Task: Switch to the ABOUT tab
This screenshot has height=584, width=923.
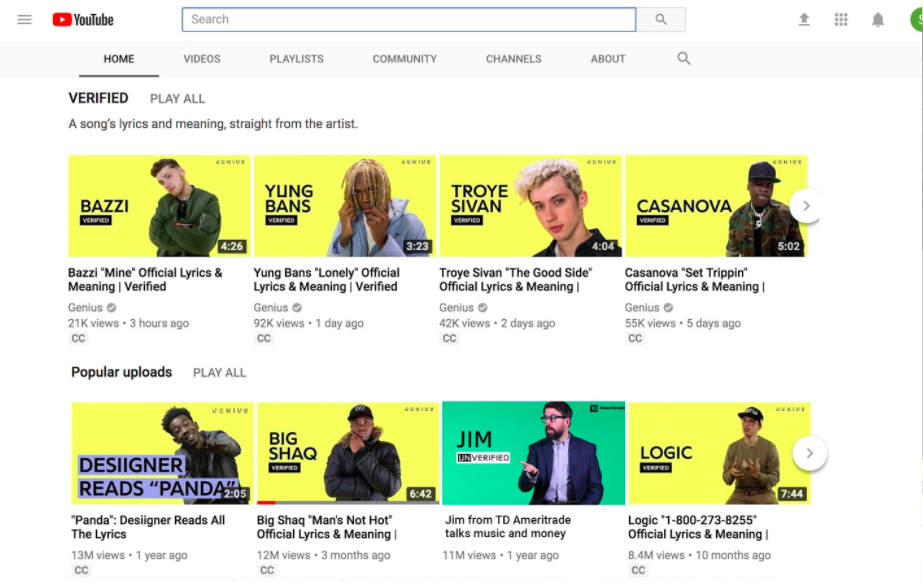Action: point(608,59)
